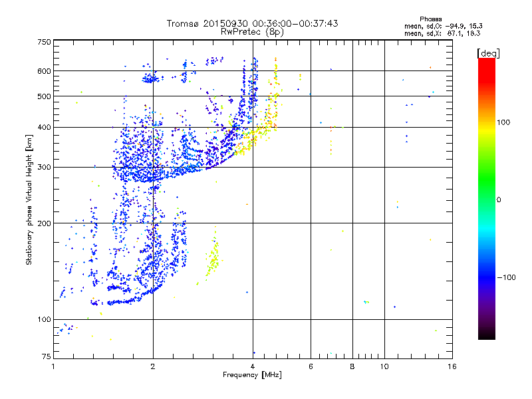This screenshot has width=532, height=399.
Task: Click the y-axis label '200'
Action: click(x=45, y=223)
